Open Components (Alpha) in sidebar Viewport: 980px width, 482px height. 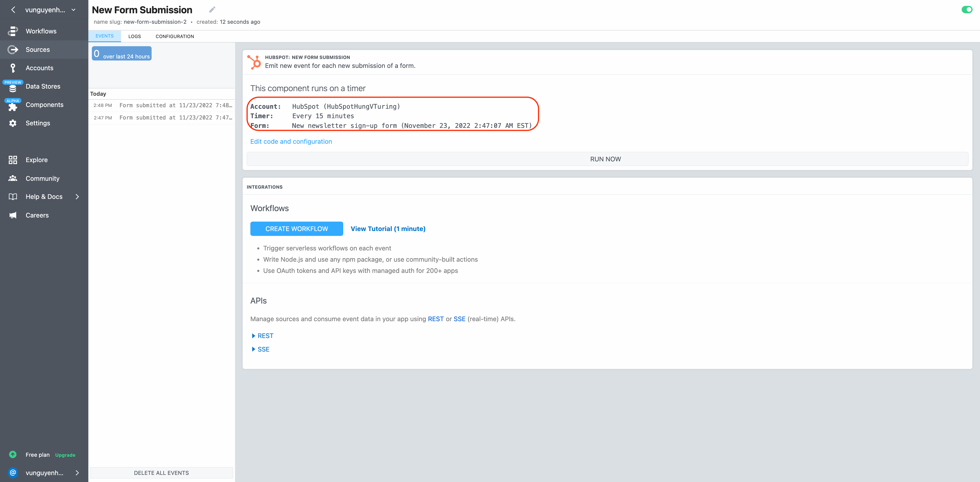pos(44,105)
